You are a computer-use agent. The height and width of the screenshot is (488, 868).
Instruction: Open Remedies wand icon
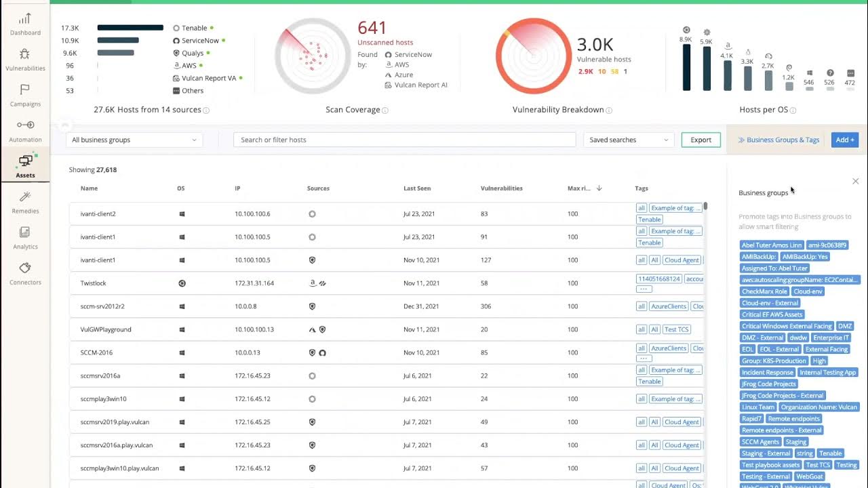tap(25, 197)
